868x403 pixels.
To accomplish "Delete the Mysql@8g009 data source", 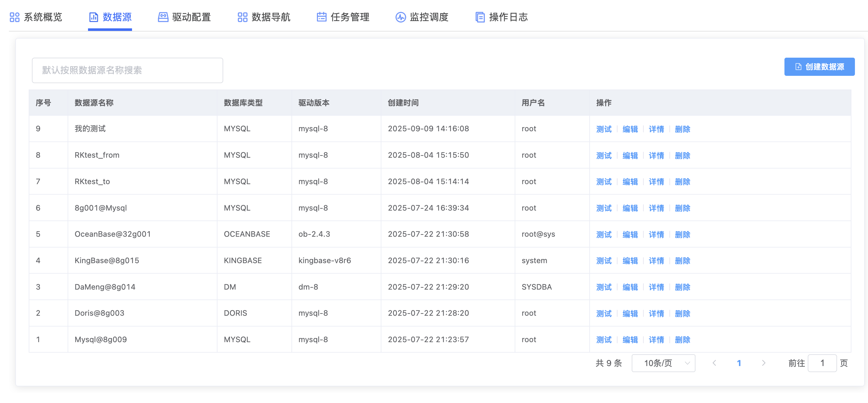I will click(682, 340).
